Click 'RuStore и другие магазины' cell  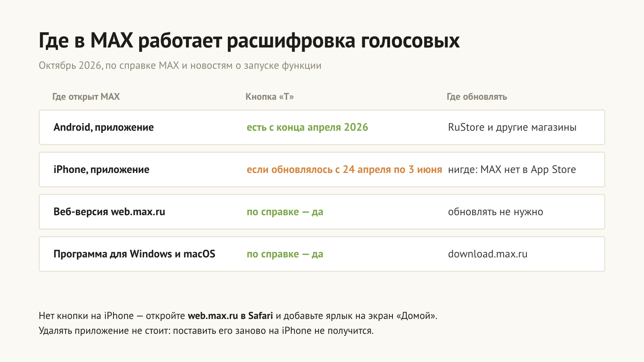click(x=512, y=128)
